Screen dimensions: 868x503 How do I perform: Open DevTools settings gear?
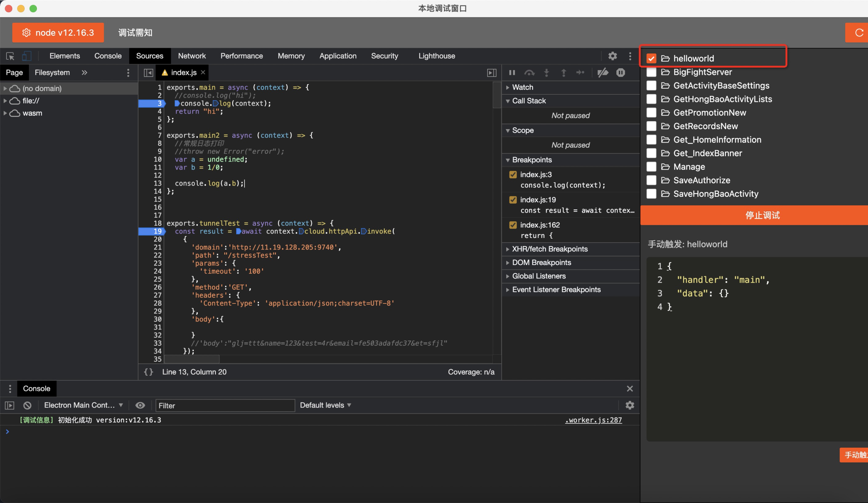(612, 56)
